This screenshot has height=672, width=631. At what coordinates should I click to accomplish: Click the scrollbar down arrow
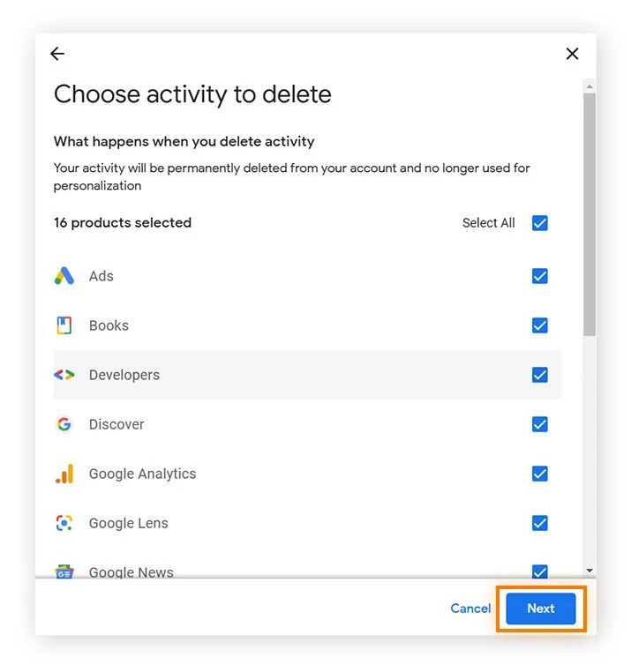point(590,571)
